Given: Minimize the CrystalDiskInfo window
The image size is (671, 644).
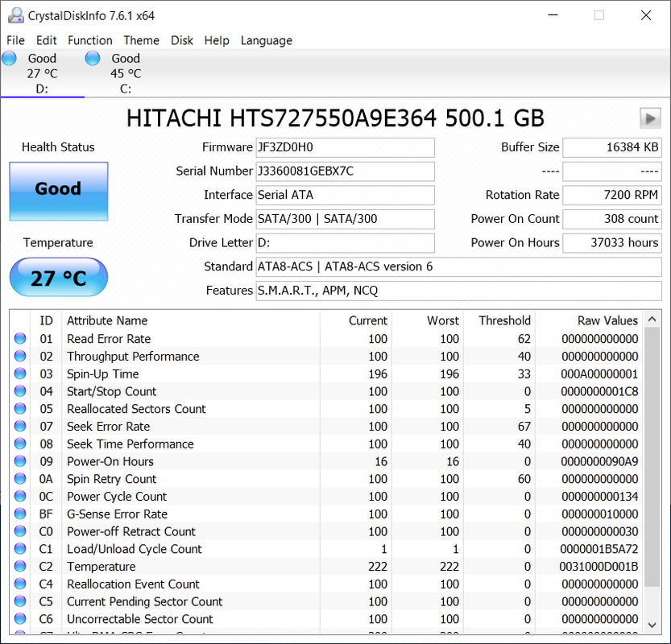Looking at the screenshot, I should (x=553, y=15).
